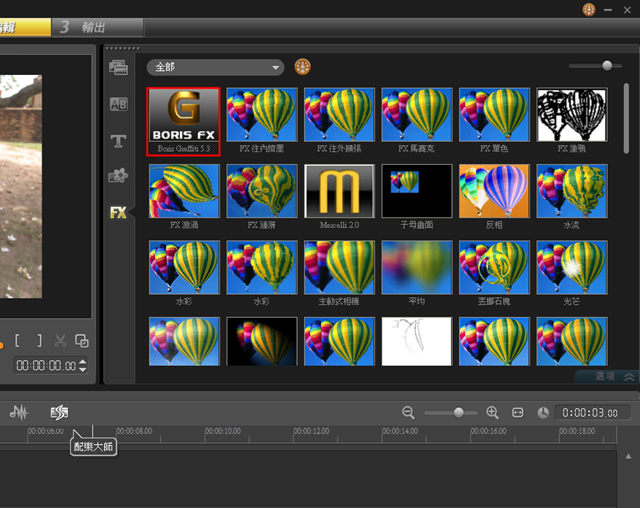
Task: Click the 00:00:14.00 mark on timeline ruler
Action: click(400, 431)
